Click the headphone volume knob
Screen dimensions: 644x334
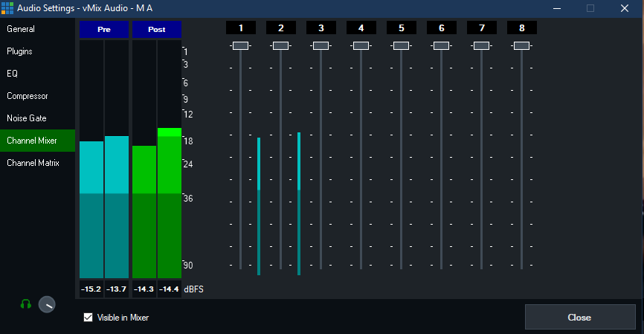47,304
